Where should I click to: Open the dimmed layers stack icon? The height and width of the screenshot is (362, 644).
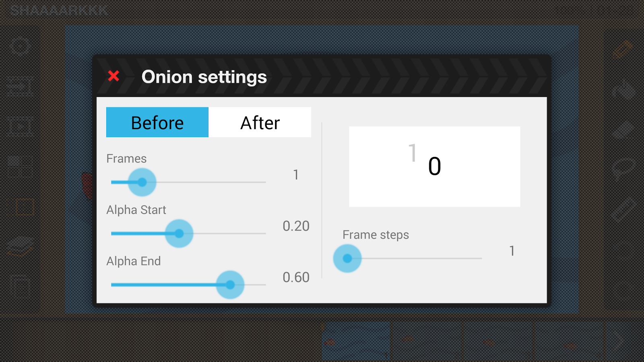(20, 246)
